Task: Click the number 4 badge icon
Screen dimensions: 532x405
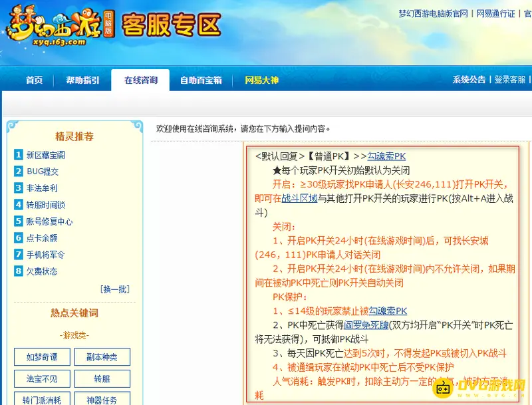Action: tap(19, 204)
